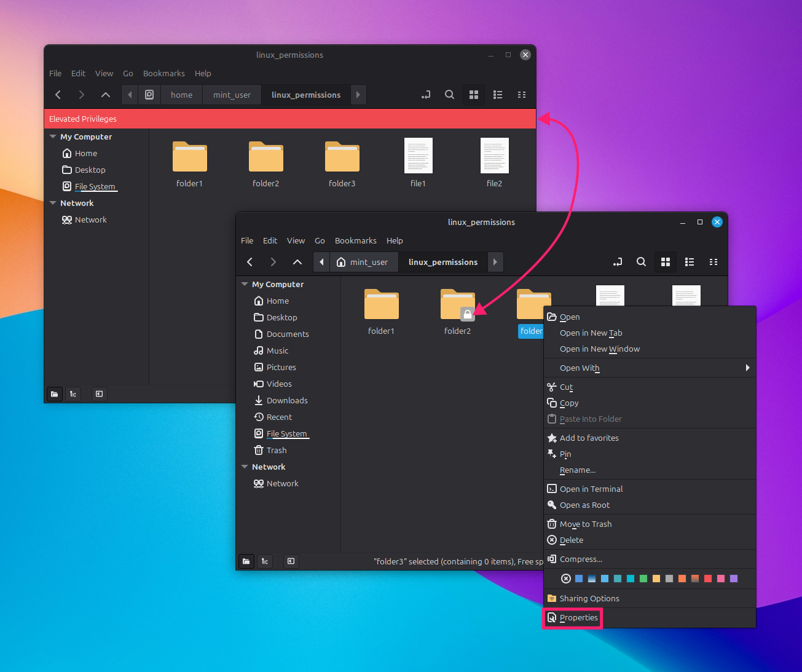Open search in the elevated privileges window
Image resolution: width=802 pixels, height=672 pixels.
tap(450, 95)
